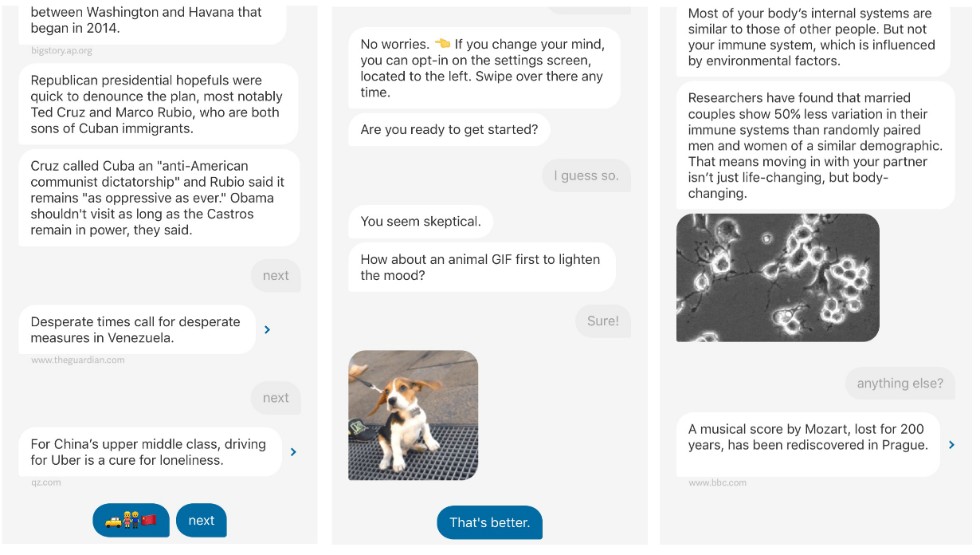
Task: Open the qz.com source link
Action: click(x=45, y=482)
